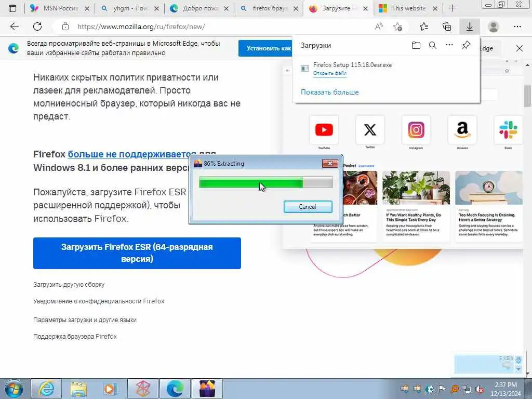Click Загрузить другую сборку link
Screen dimensions: 532x399
click(69, 285)
